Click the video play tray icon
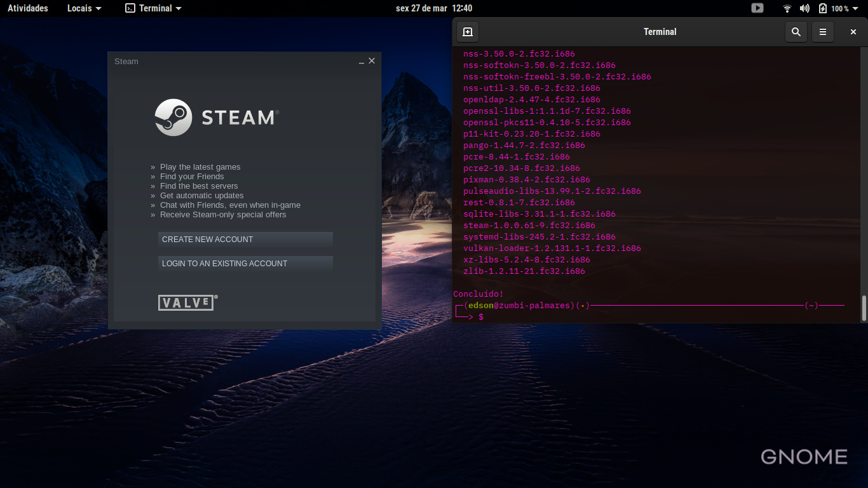This screenshot has width=868, height=488. (x=757, y=8)
